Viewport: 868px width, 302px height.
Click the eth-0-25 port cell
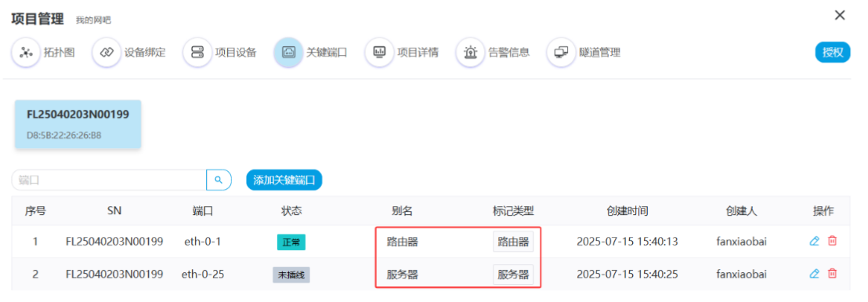(203, 274)
